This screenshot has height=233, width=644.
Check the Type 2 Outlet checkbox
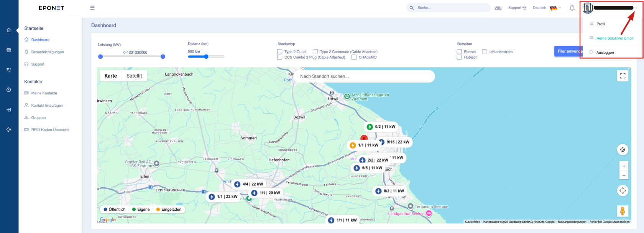pyautogui.click(x=280, y=51)
